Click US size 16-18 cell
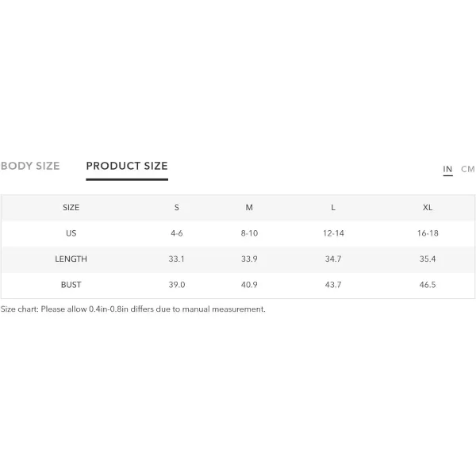The width and height of the screenshot is (476, 476). tap(428, 233)
